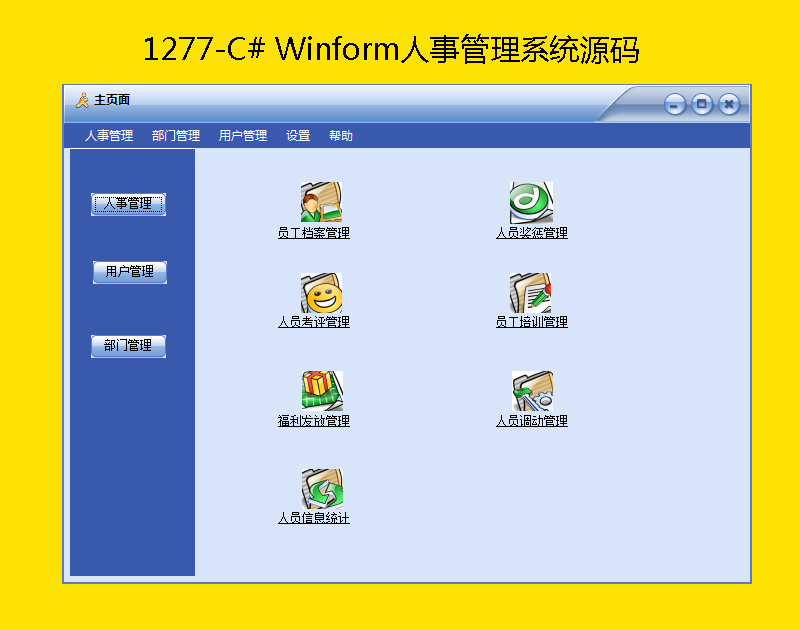Go to the 人员调动管理 link
Image resolution: width=800 pixels, height=630 pixels.
click(x=532, y=421)
